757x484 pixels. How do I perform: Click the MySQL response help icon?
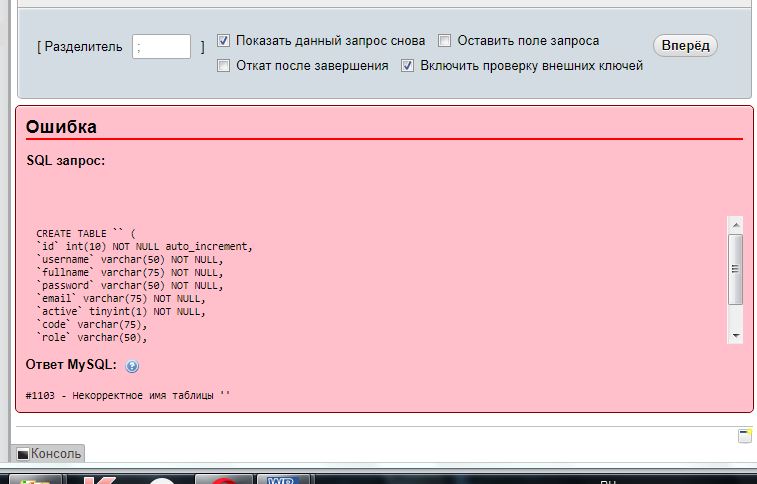tap(133, 366)
